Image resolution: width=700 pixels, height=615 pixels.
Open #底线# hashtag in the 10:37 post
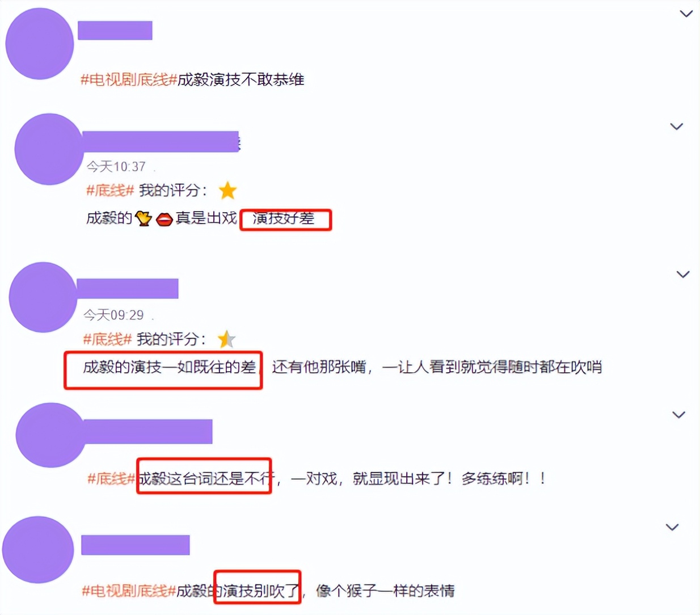109,191
